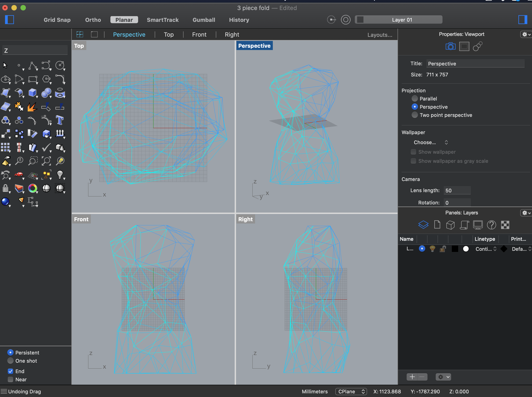The width and height of the screenshot is (532, 397).
Task: Select the arrow pointer tool
Action: [x=5, y=65]
